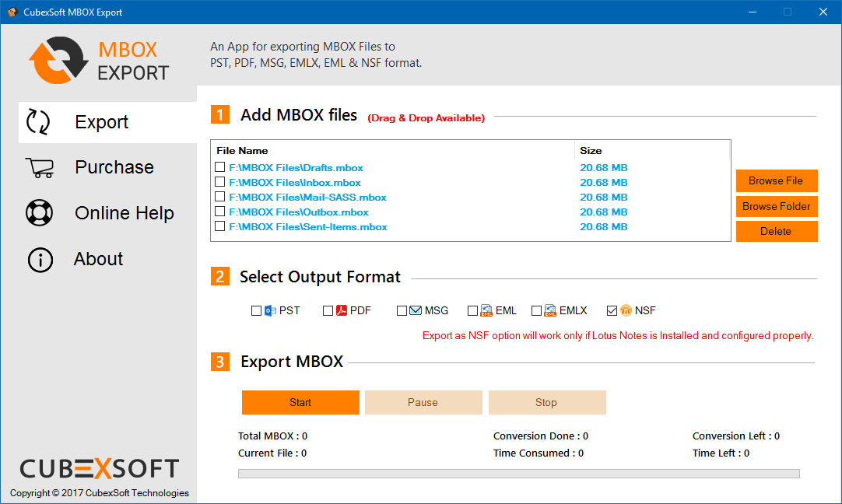This screenshot has width=842, height=504.
Task: Check the Outbox.mbox file checkbox
Action: pyautogui.click(x=219, y=212)
